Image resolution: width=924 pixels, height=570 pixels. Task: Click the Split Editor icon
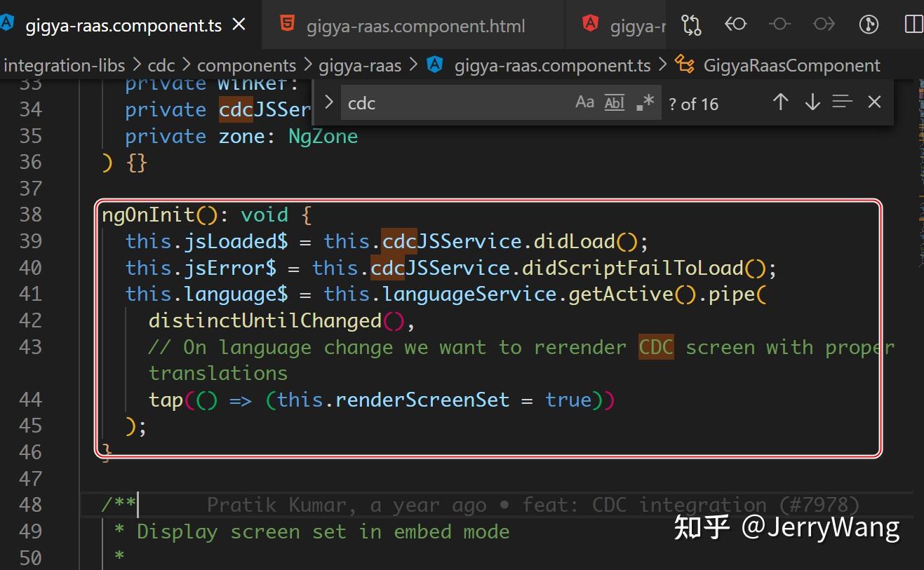point(913,24)
